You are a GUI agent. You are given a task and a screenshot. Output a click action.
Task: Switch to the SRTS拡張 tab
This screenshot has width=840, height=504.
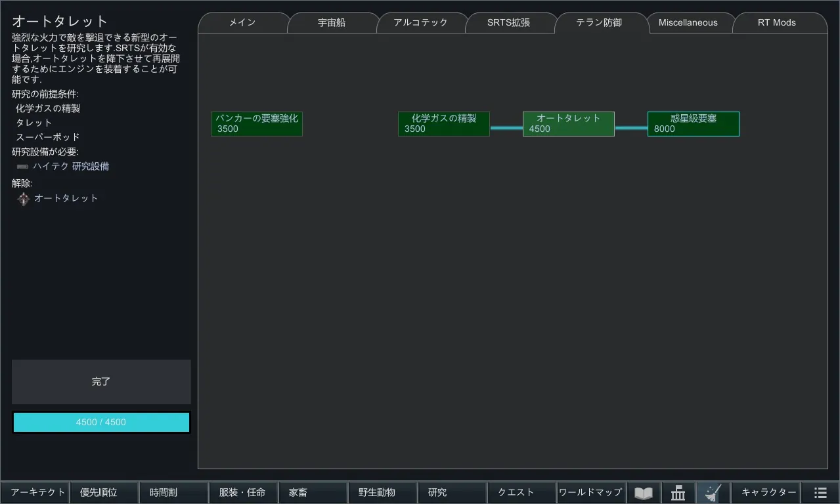tap(509, 22)
